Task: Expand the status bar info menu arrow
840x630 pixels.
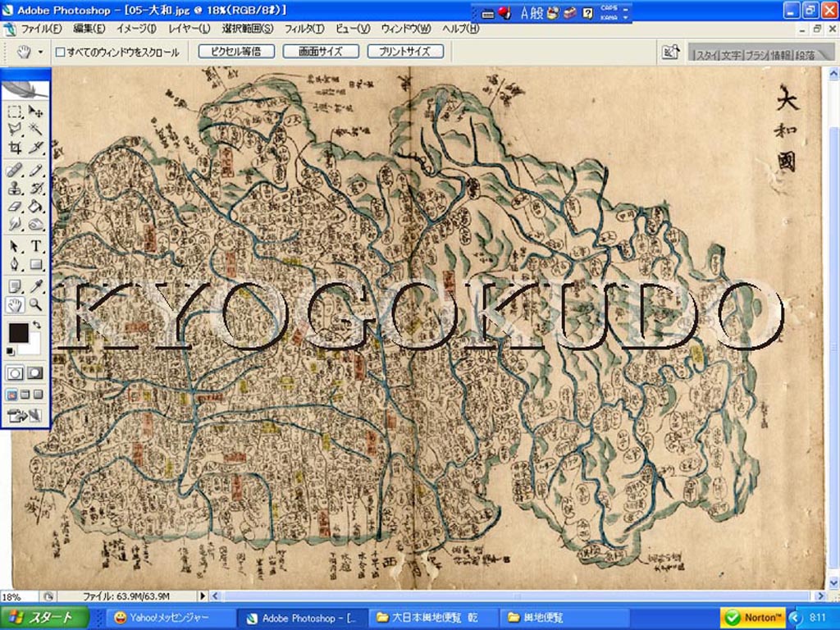Action: [203, 596]
